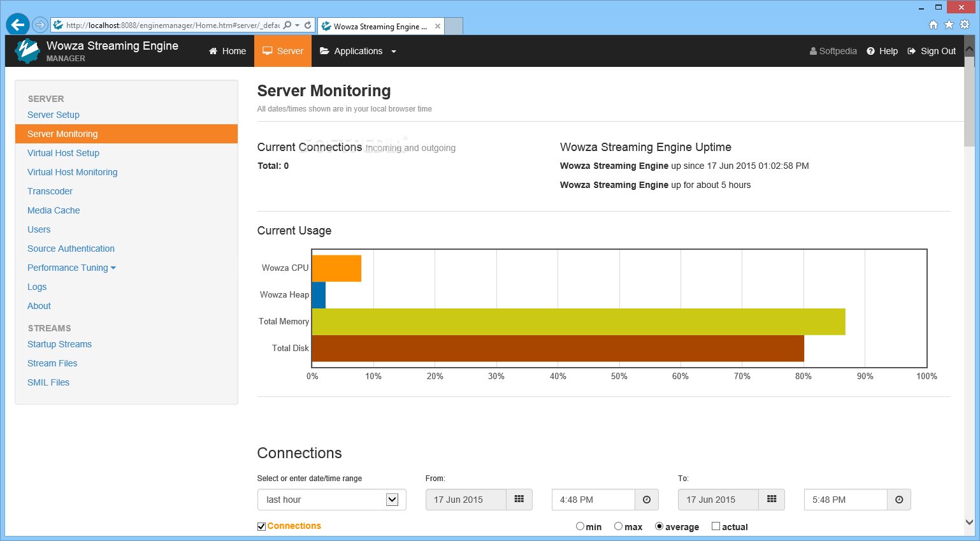This screenshot has width=980, height=541.
Task: Click the browser forward arrow button
Action: pos(40,25)
